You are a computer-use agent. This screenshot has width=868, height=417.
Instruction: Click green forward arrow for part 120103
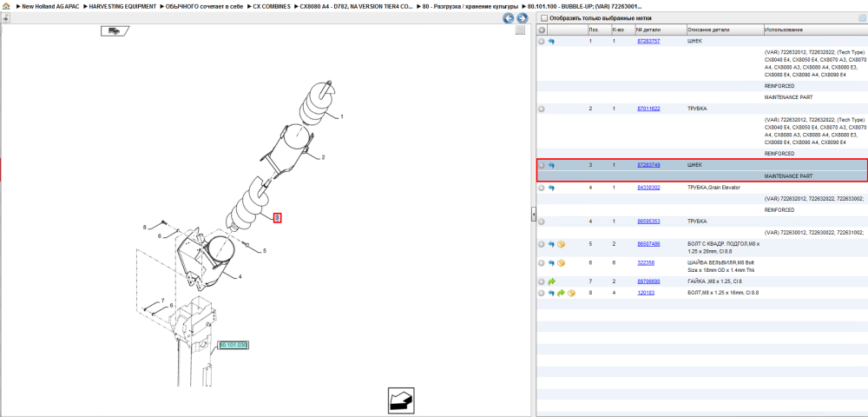[561, 293]
